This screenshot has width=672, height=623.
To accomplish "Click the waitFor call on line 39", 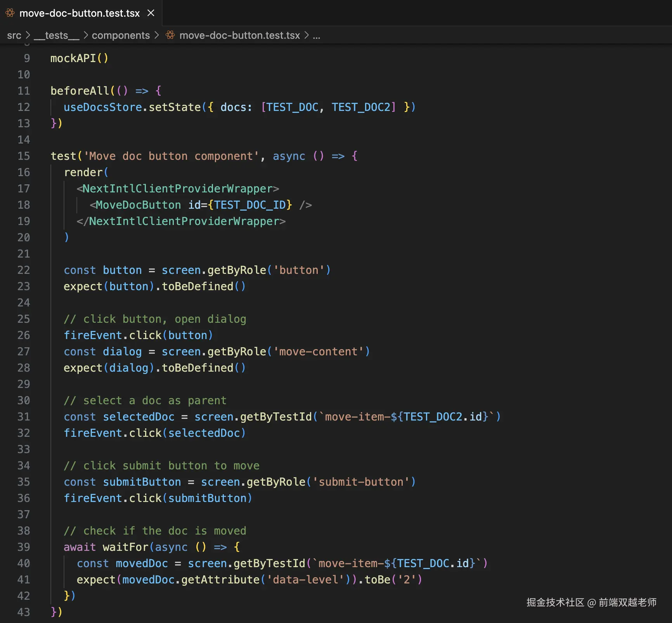I will 125,547.
